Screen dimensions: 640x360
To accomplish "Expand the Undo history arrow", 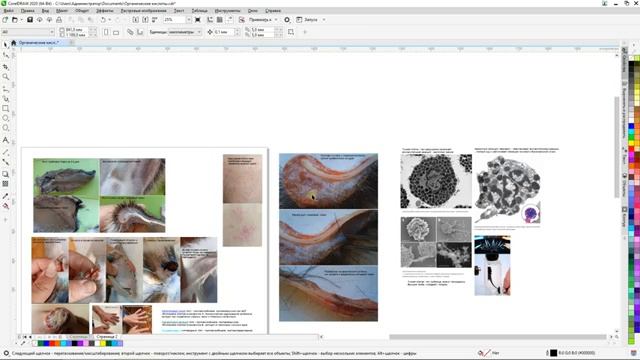I will click(109, 20).
